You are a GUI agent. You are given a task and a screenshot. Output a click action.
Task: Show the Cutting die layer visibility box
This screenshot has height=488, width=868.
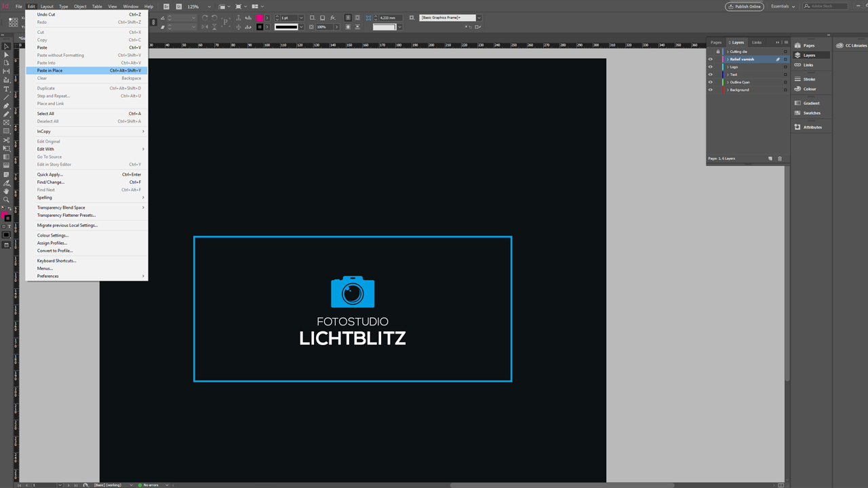click(711, 52)
